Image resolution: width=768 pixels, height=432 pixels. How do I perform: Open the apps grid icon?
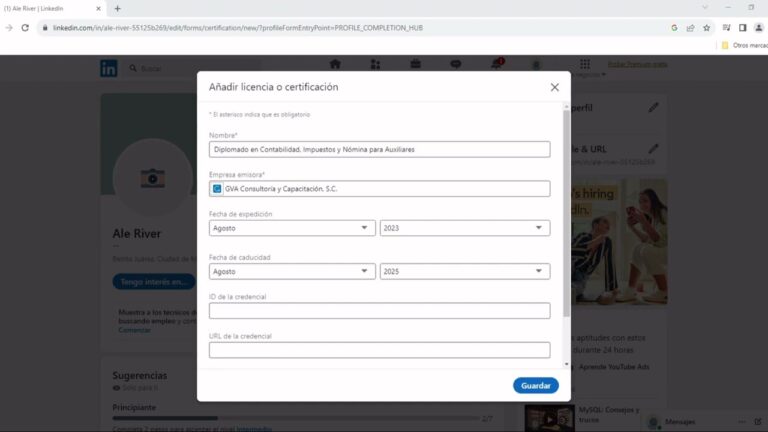[585, 64]
